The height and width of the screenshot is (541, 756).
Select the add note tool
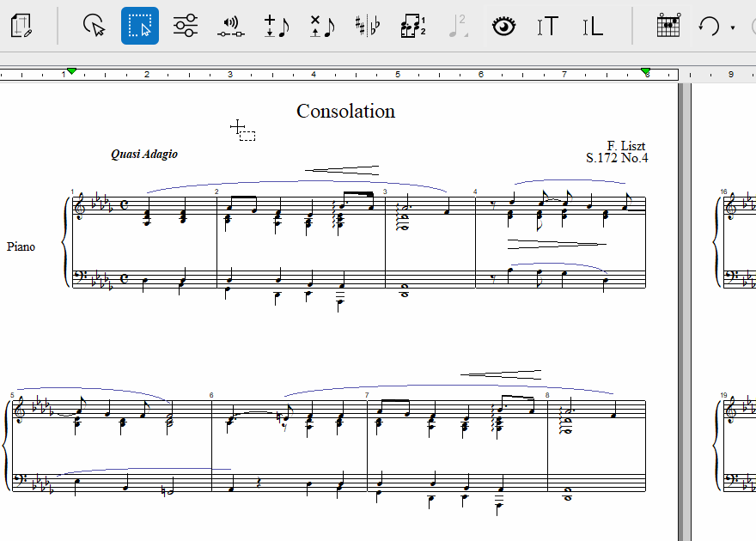pyautogui.click(x=276, y=26)
